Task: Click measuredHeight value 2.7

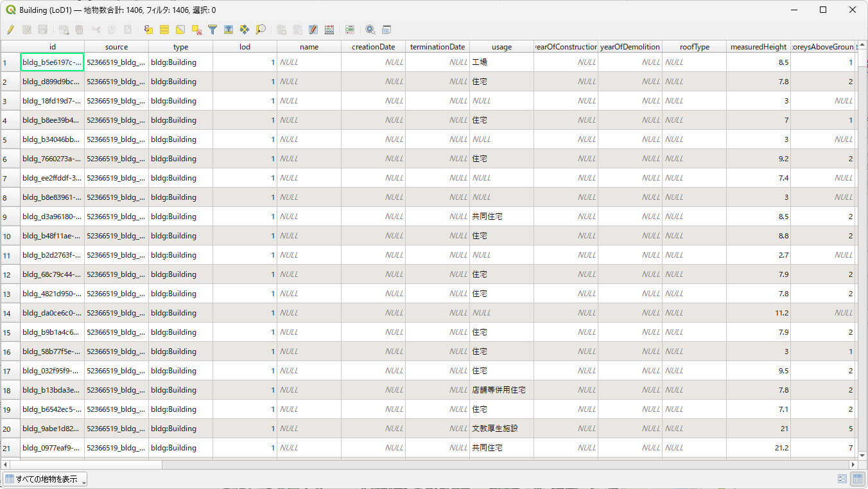Action: 759,255
